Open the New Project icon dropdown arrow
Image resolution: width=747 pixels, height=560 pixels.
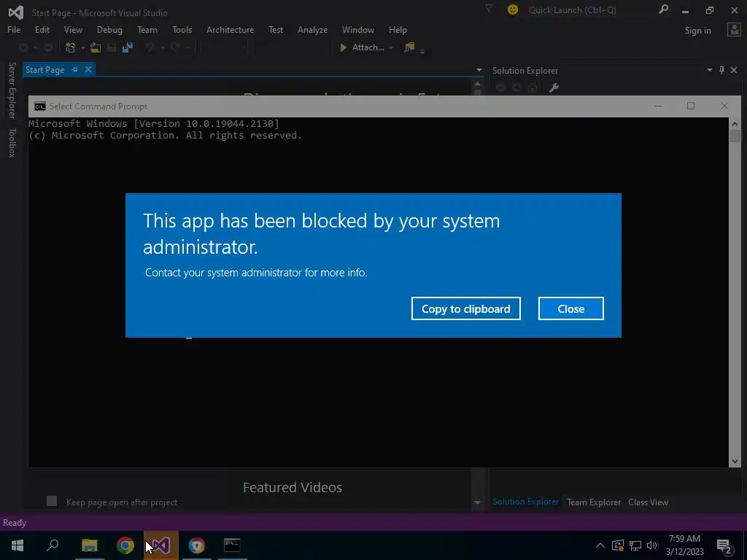click(x=83, y=47)
